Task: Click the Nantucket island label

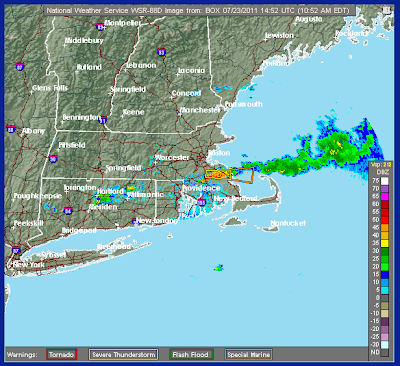Action: (x=288, y=223)
